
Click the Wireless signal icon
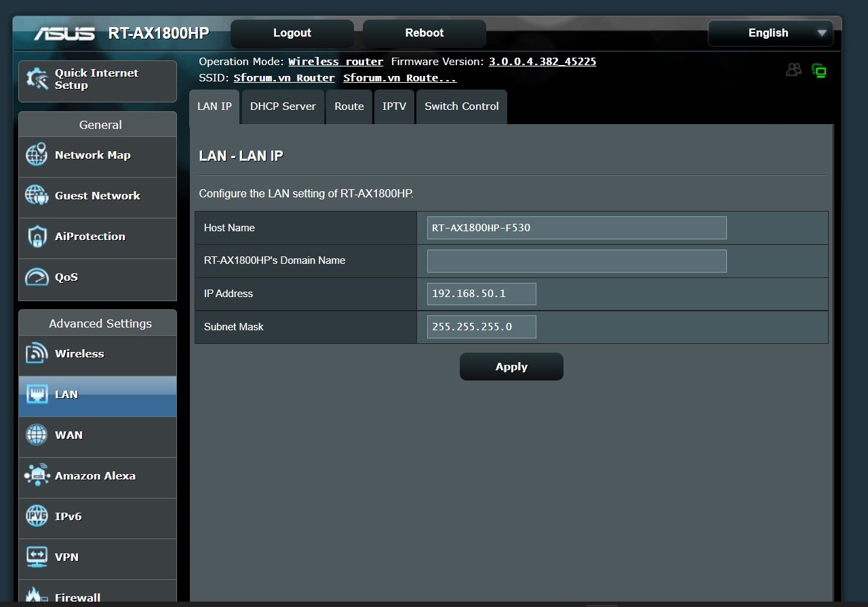coord(37,353)
